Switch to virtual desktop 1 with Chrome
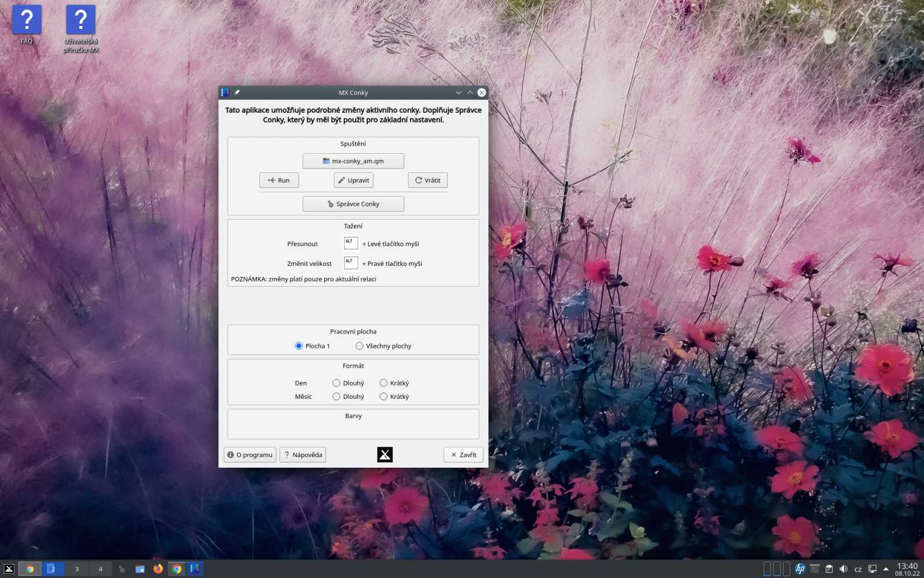924x578 pixels. point(29,569)
